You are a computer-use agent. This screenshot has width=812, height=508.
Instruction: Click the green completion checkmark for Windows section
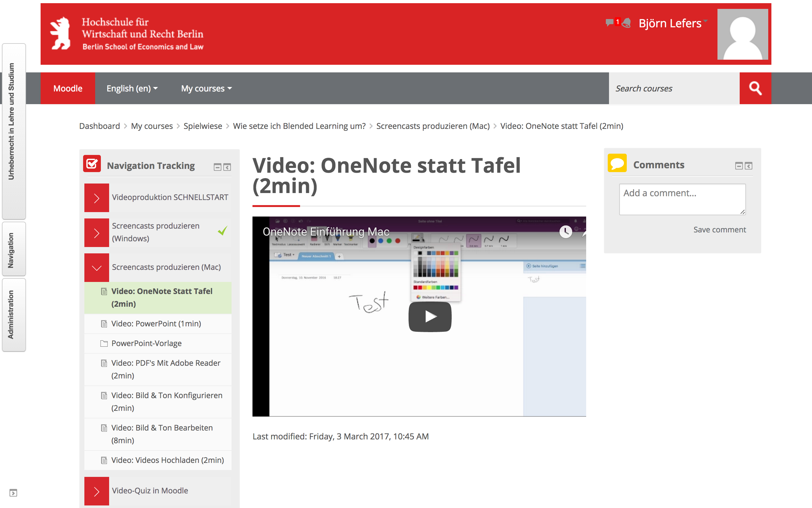222,231
